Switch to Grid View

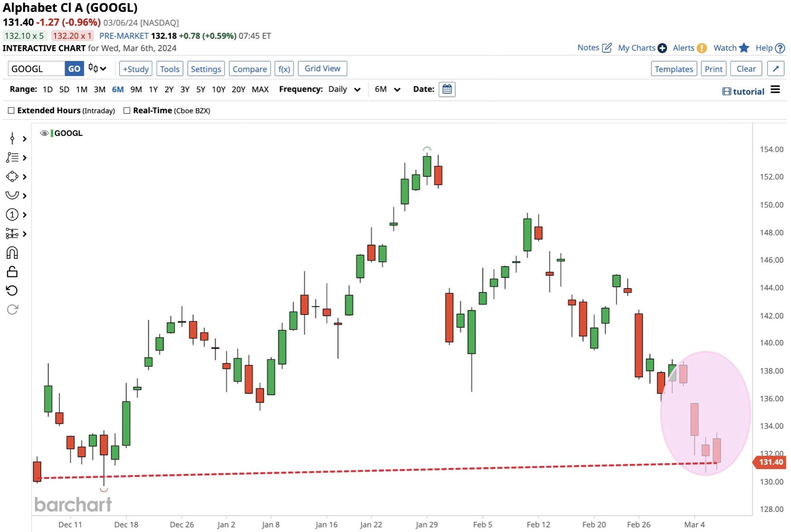click(x=322, y=68)
